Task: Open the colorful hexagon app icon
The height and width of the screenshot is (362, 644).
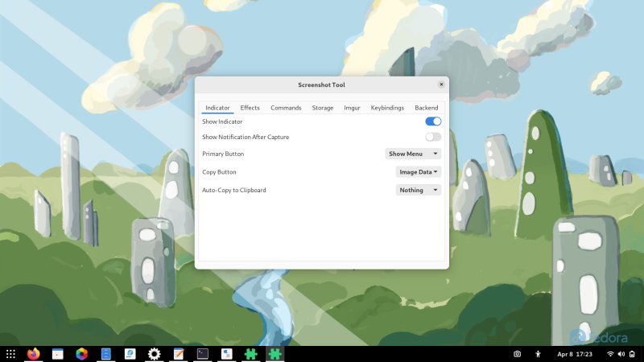Action: click(82, 354)
